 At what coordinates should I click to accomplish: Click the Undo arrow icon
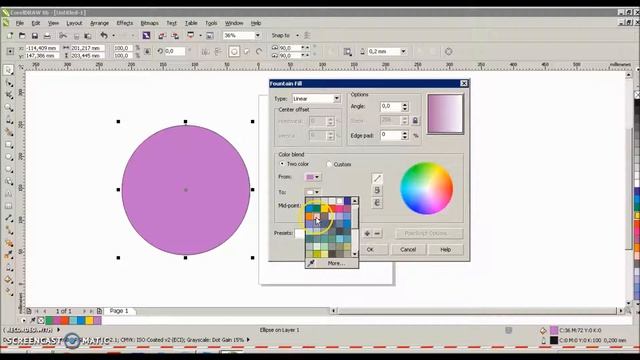coord(104,36)
